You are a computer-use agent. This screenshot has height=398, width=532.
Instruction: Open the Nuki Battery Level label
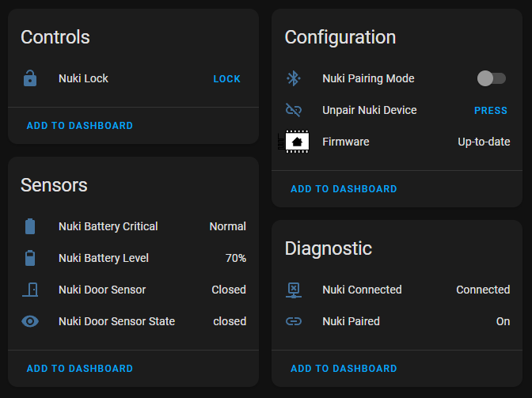point(104,258)
